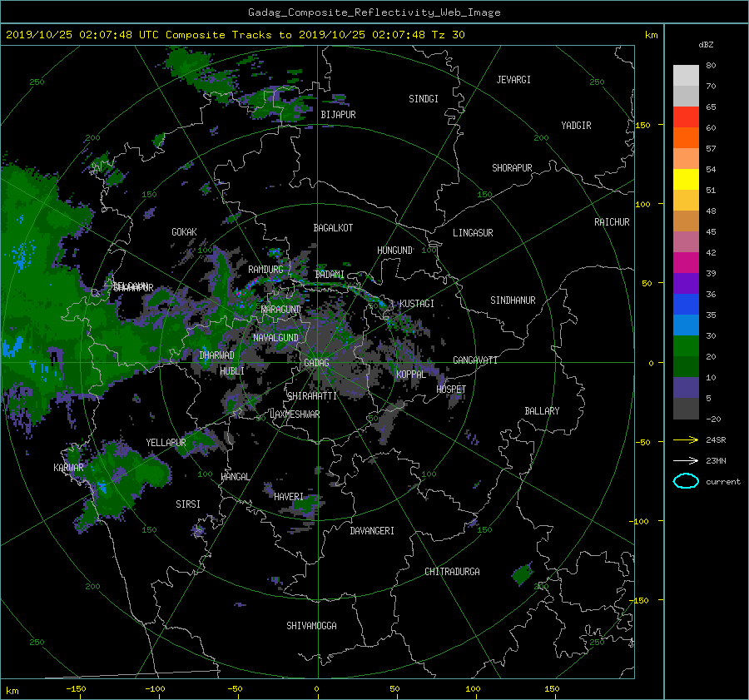Click the NAVALGUND city label
The height and width of the screenshot is (700, 749).
275,338
